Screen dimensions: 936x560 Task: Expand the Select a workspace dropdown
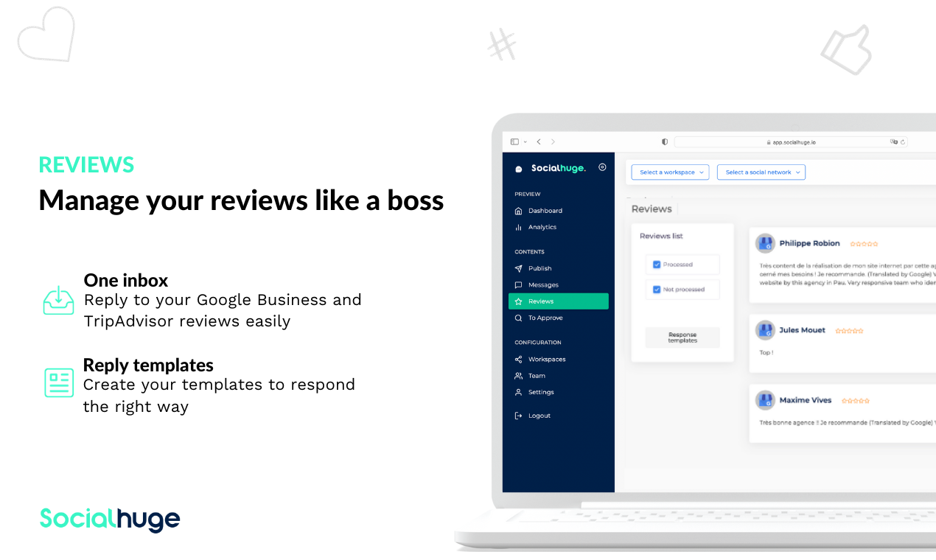pos(671,172)
